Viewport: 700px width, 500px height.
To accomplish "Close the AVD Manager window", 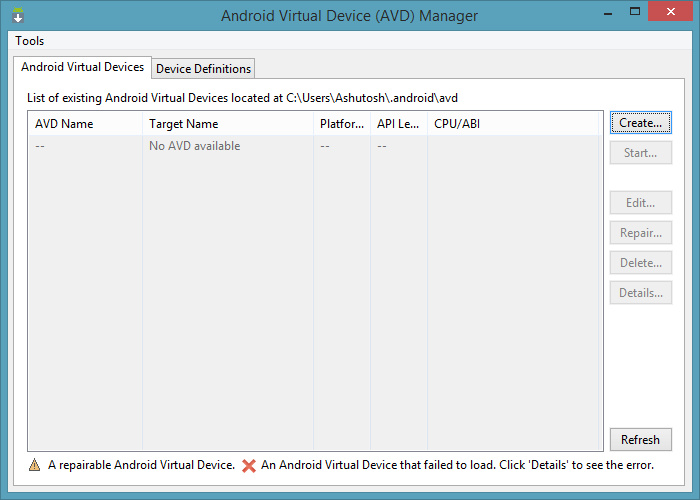I will pyautogui.click(x=671, y=12).
